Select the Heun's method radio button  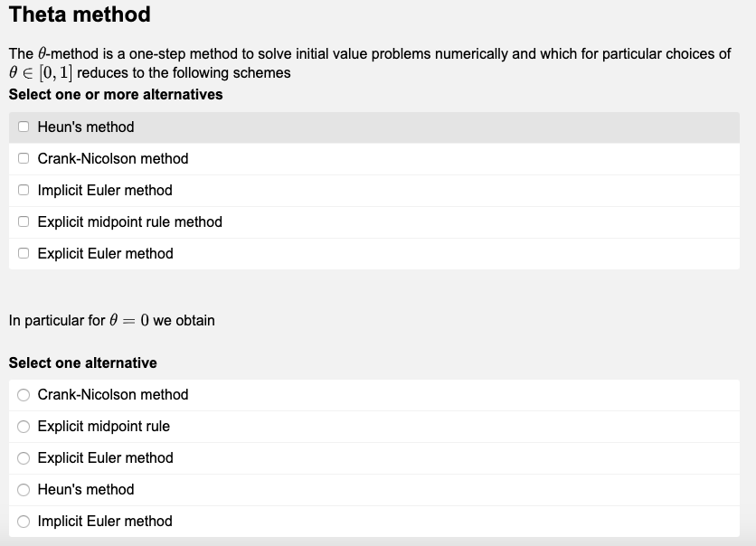point(24,490)
